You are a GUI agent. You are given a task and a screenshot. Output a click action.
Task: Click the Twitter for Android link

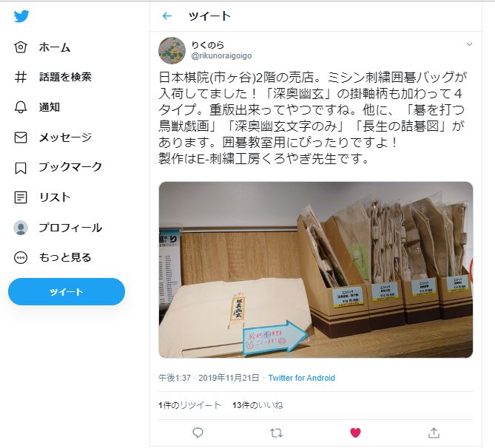tap(301, 378)
